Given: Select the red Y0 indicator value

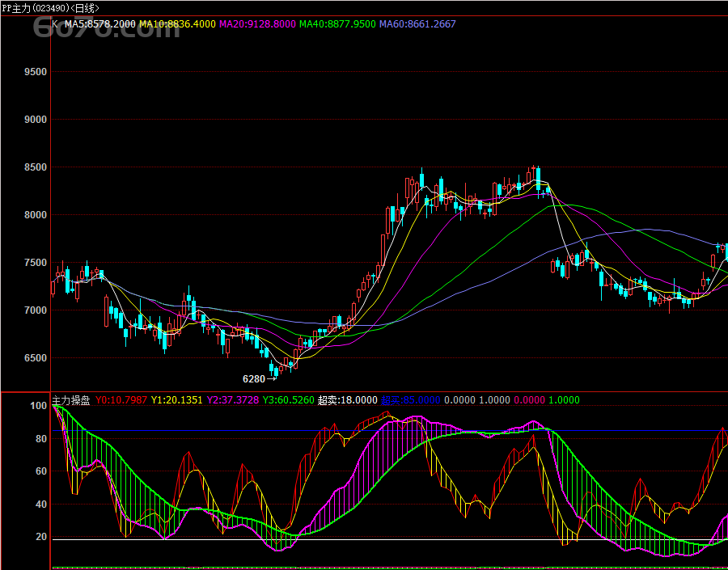Looking at the screenshot, I should point(121,399).
